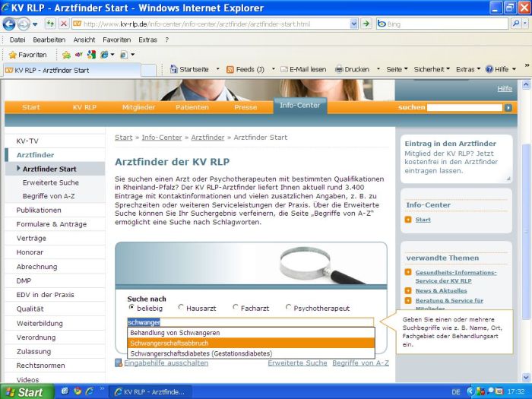Click Internet Explorer icon in quick launch

90,391
